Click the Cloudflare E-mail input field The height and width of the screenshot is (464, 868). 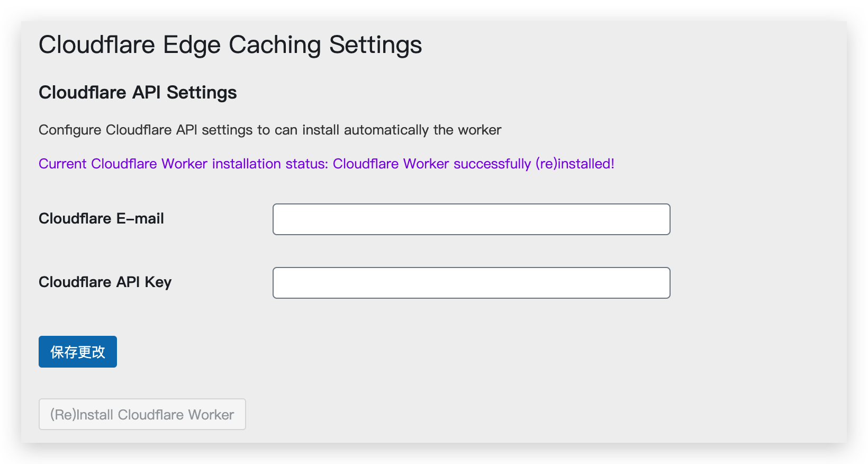tap(471, 219)
